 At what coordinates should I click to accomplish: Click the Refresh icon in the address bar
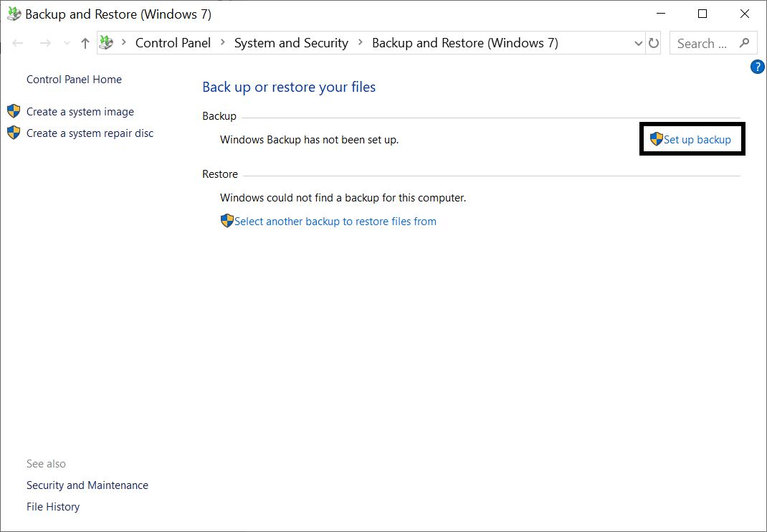(654, 43)
